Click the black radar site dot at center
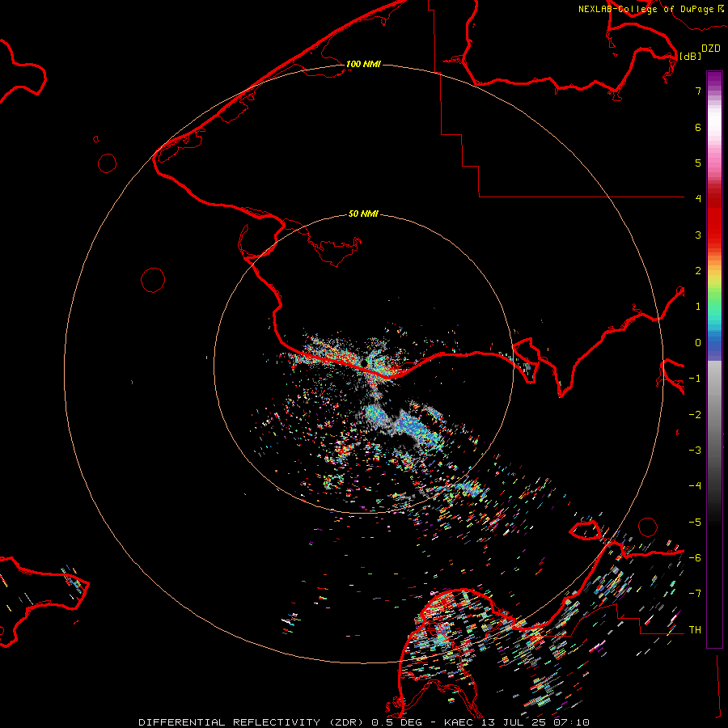The image size is (728, 728). [x=365, y=362]
